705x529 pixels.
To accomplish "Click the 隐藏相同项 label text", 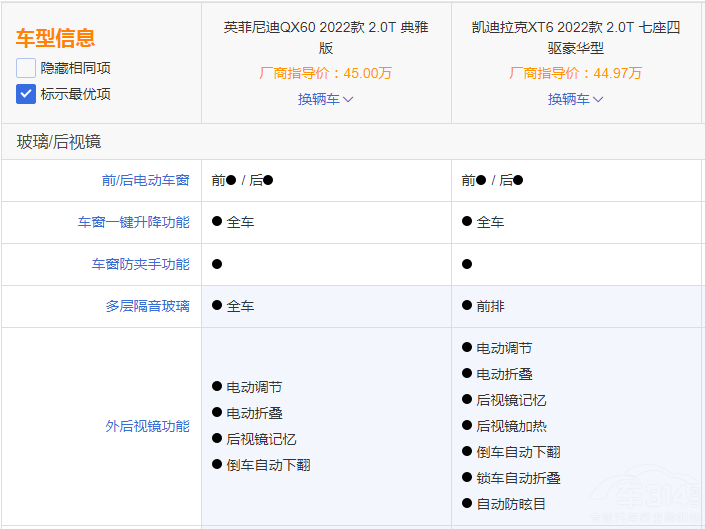I will [x=76, y=68].
